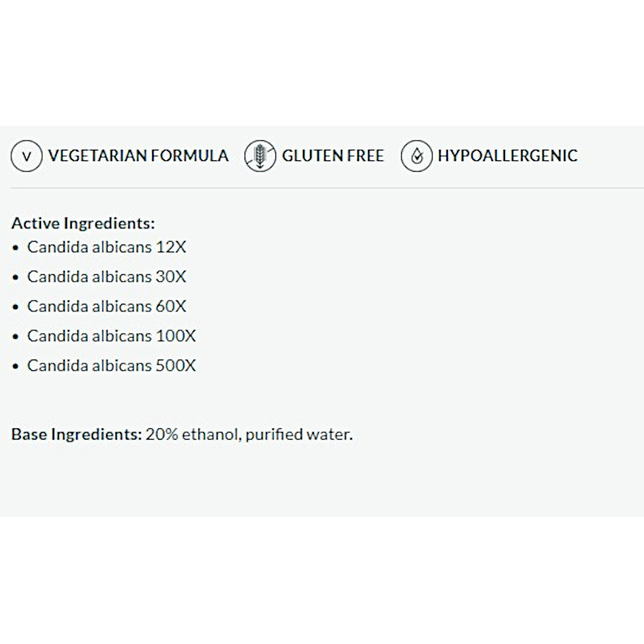Click the Candida albicans 30X entry
Viewport: 644px width, 644px height.
click(x=107, y=277)
